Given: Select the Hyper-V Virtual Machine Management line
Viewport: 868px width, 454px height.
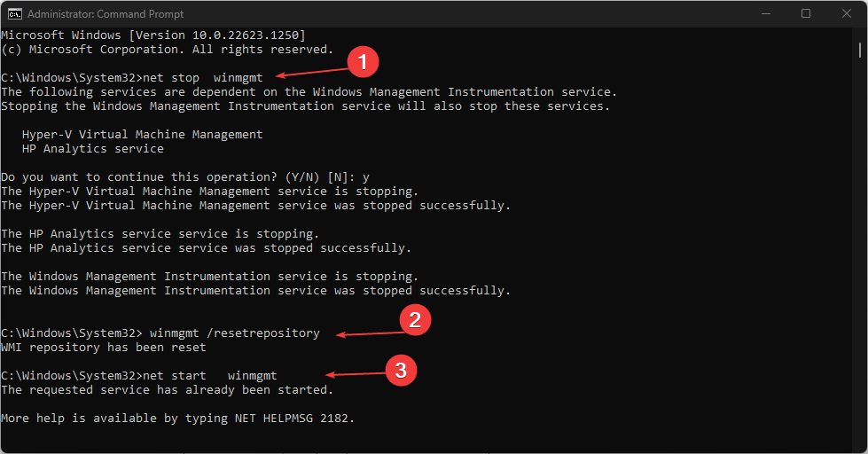Looking at the screenshot, I should (143, 135).
